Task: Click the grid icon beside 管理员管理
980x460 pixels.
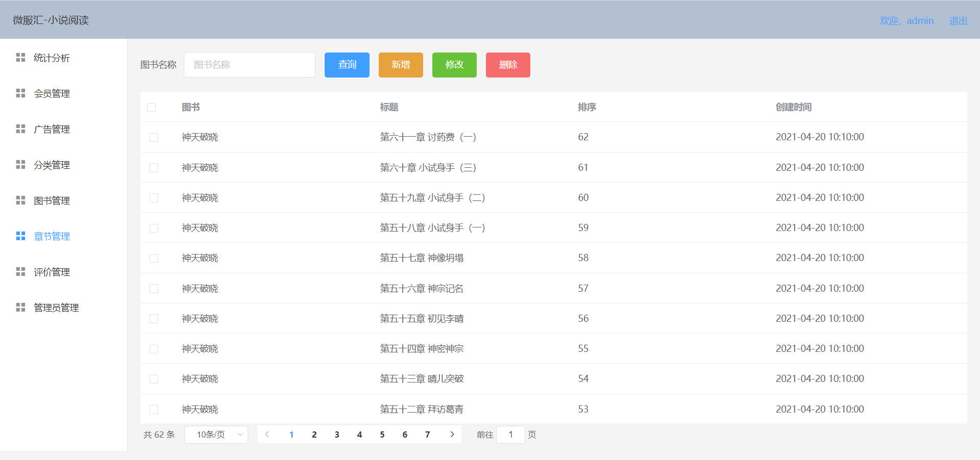Action: [x=20, y=307]
